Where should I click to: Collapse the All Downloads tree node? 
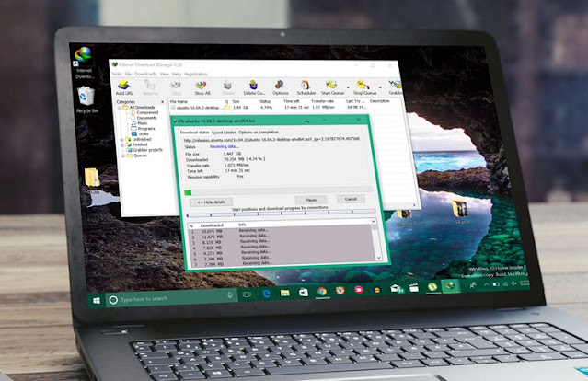(x=120, y=108)
